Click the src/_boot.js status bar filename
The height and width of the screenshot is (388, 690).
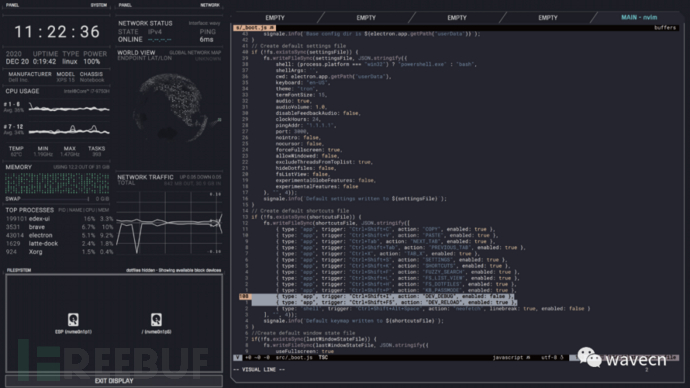[294, 358]
